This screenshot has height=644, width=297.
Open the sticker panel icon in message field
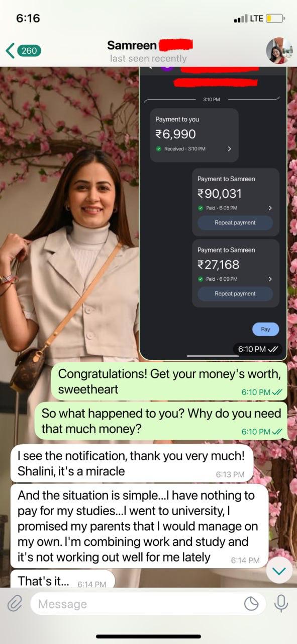click(x=251, y=603)
